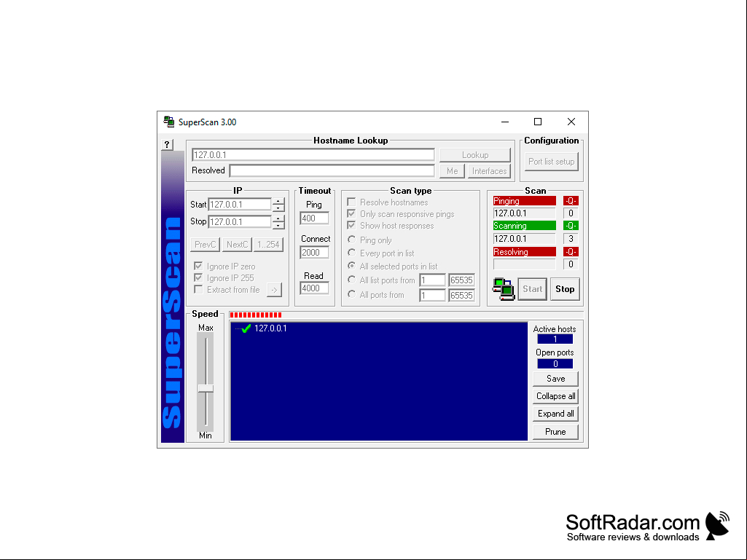Click the arrow button beside Extract from file
Screen dimensions: 747x560
275,290
